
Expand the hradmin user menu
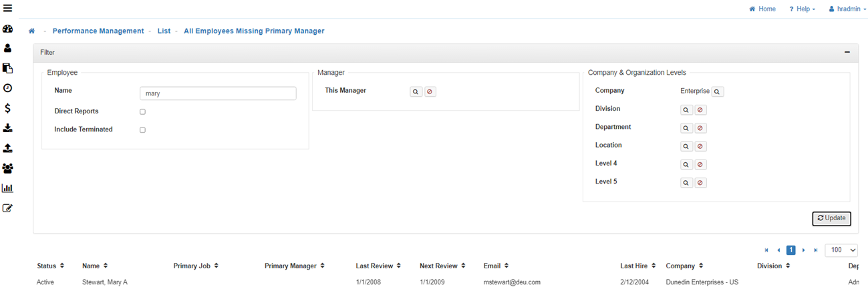[x=847, y=9]
